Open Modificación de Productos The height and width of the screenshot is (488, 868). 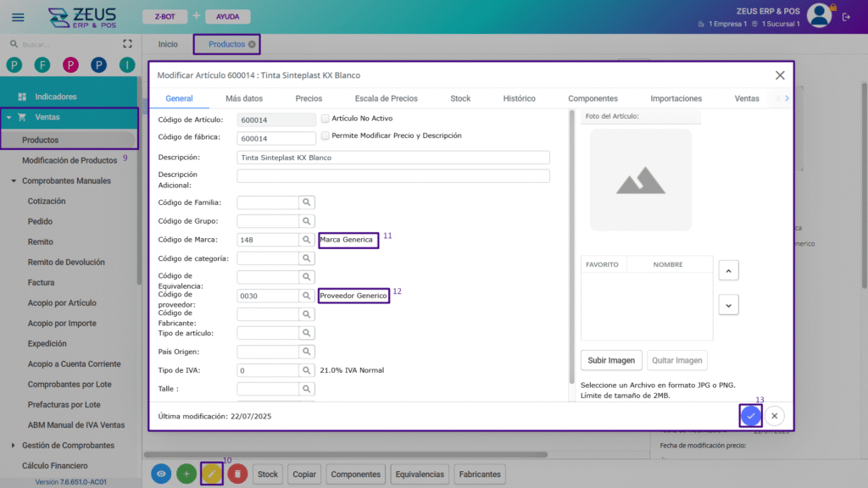pyautogui.click(x=70, y=160)
